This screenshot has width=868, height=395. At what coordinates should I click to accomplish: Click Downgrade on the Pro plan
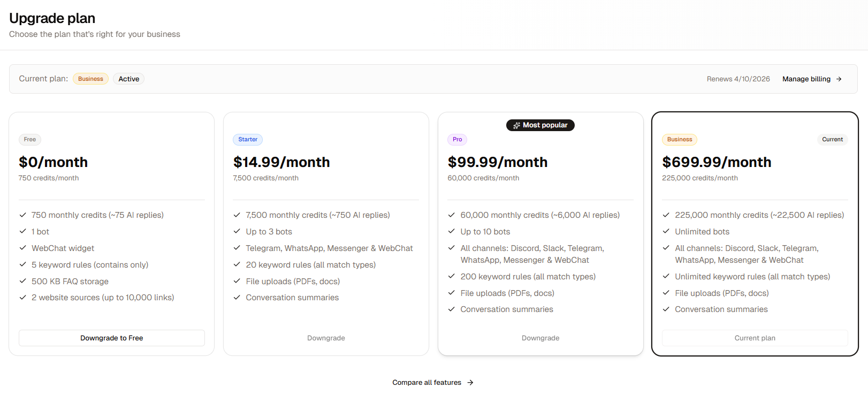click(x=540, y=338)
